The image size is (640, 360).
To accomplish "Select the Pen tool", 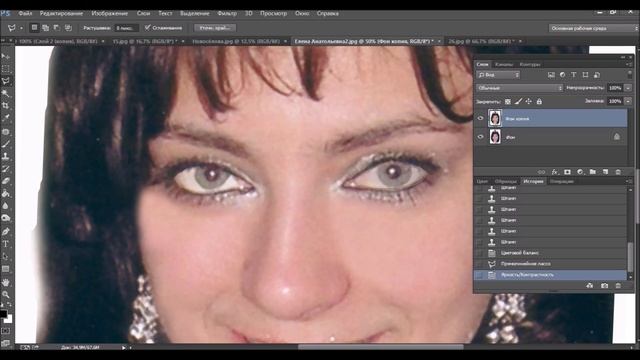I will (x=6, y=232).
